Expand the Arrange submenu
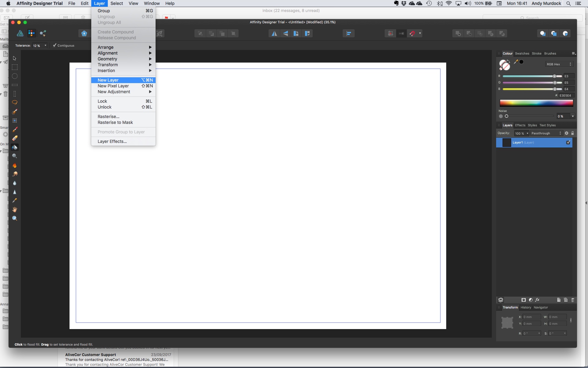This screenshot has width=588, height=368. (123, 47)
